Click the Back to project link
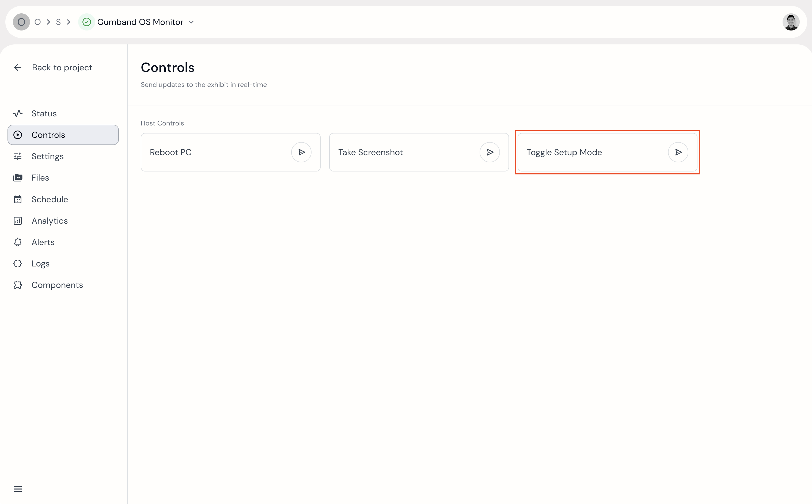 (62, 68)
